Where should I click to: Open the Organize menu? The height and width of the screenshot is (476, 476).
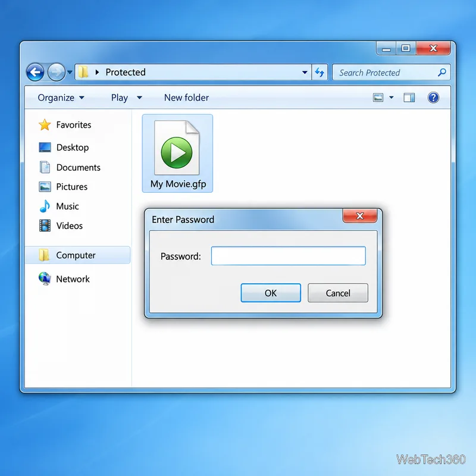(x=61, y=98)
